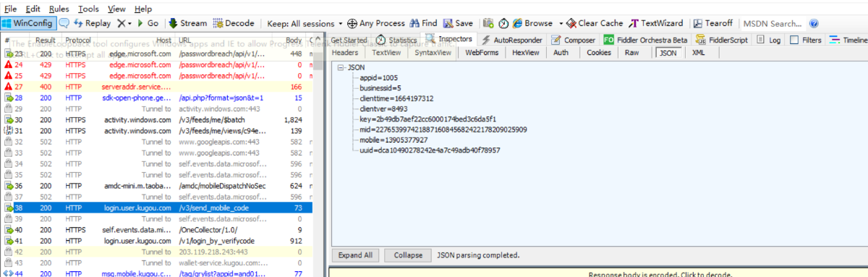Select the SyntaxView inspector tab
This screenshot has width=868, height=277.
click(x=433, y=53)
